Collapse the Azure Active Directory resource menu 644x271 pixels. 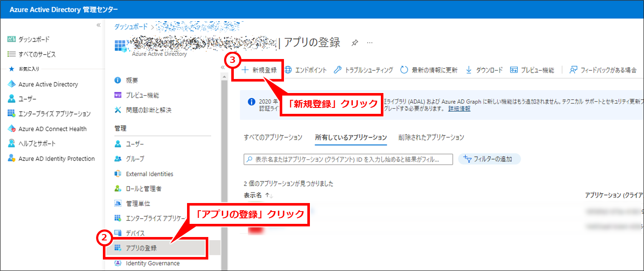[x=222, y=68]
